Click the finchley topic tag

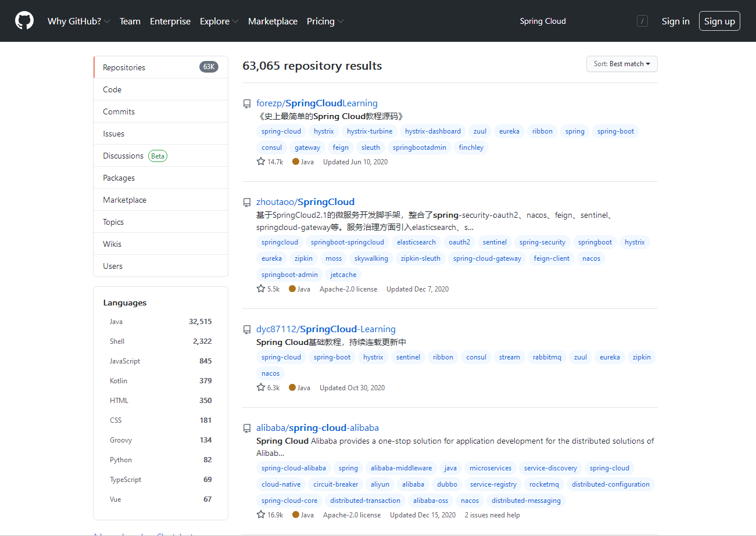[x=471, y=148]
